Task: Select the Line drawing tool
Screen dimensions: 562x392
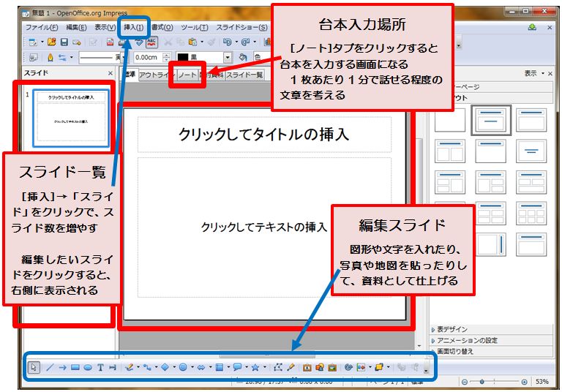Action: point(50,368)
